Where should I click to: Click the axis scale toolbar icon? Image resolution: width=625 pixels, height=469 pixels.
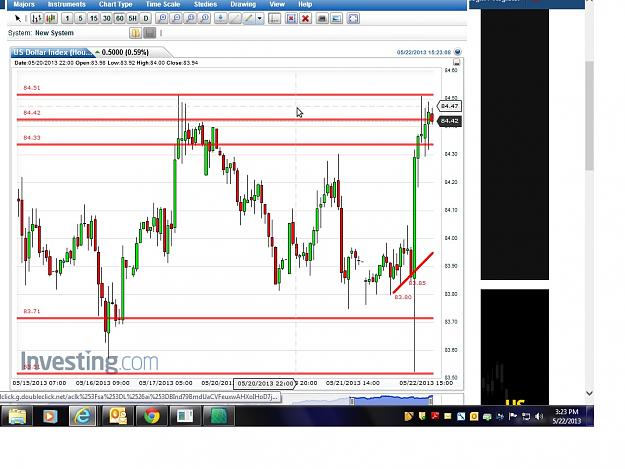274,18
